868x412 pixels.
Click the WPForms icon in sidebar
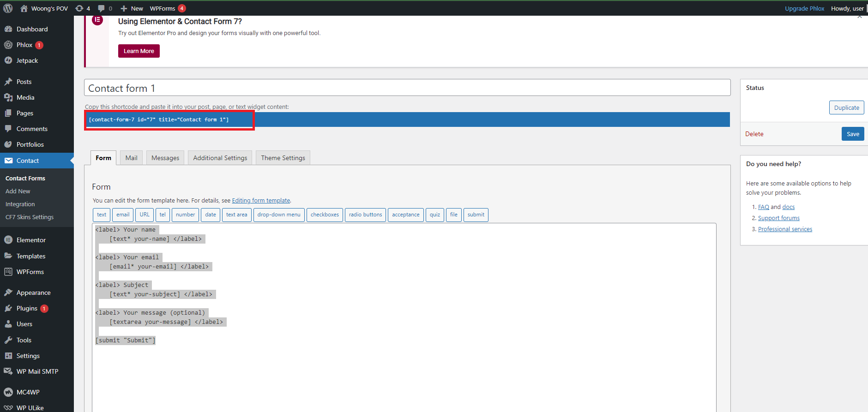pos(8,272)
